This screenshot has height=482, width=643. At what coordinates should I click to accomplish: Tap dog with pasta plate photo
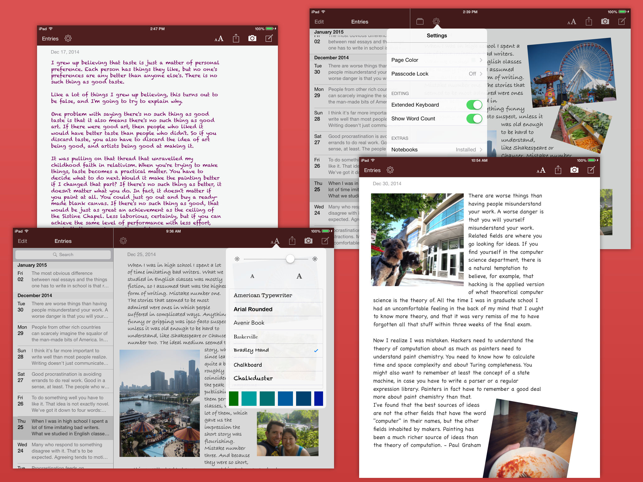tap(530, 439)
